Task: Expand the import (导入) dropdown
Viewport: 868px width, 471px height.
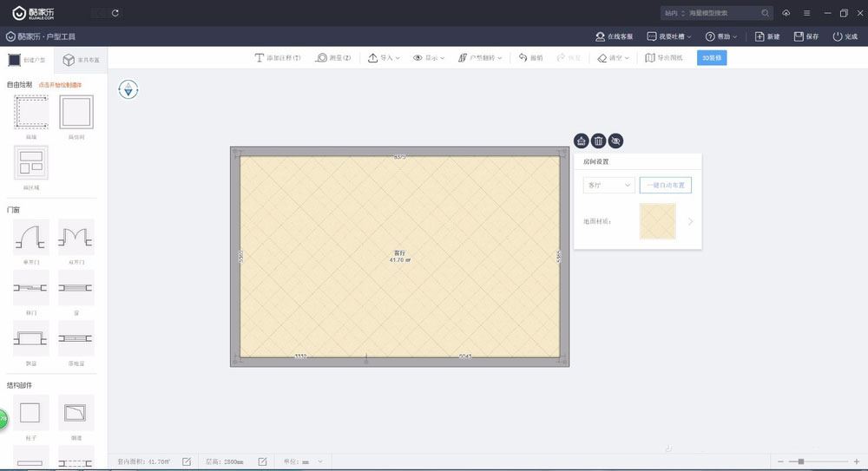Action: click(x=384, y=58)
